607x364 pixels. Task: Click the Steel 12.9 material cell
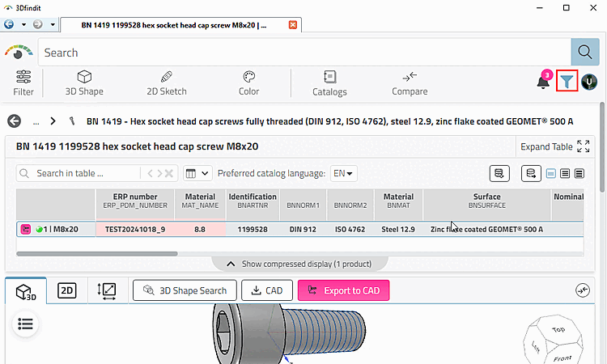(x=398, y=230)
